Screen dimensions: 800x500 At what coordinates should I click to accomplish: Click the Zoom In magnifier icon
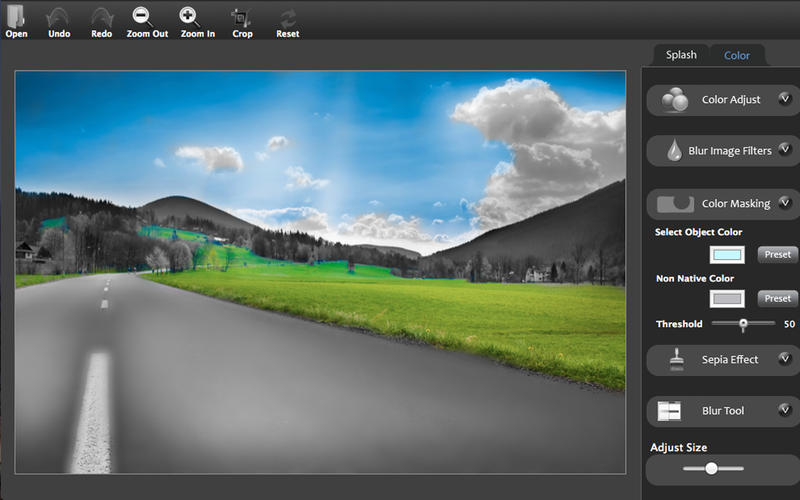pos(190,17)
